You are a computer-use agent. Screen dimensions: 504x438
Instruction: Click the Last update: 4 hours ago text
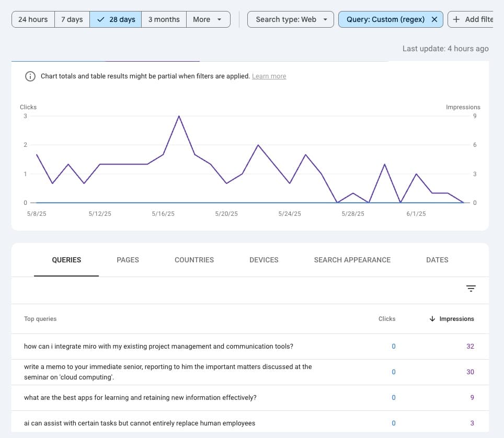(x=445, y=49)
